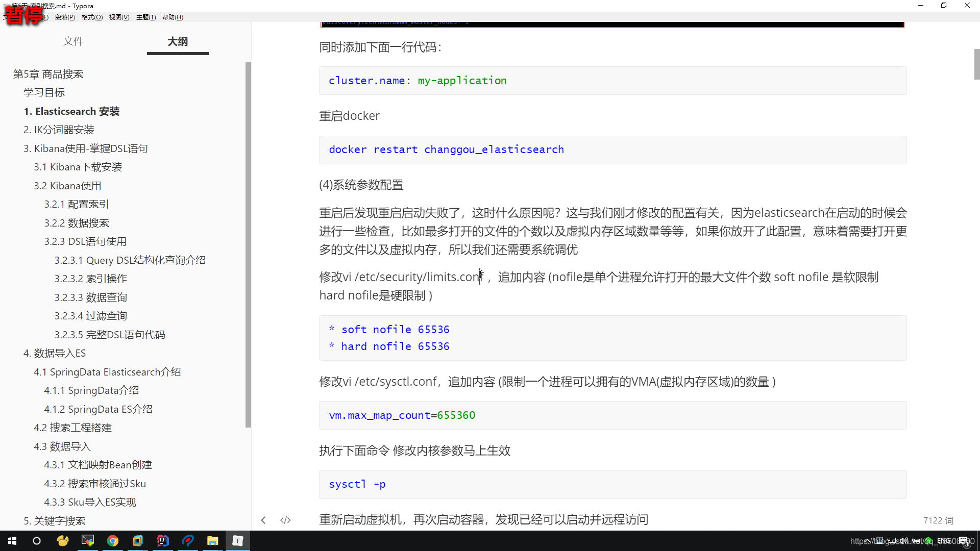Open the Windows Start menu
This screenshot has width=980, height=551.
point(12,541)
